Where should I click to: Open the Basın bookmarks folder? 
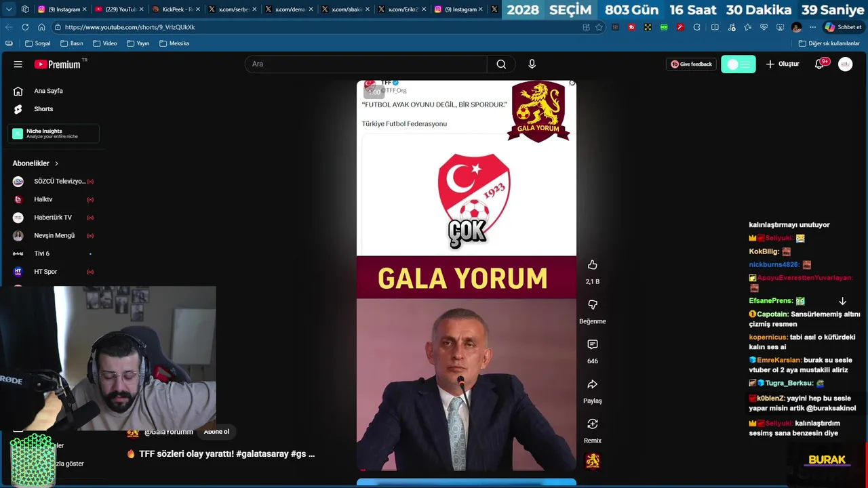[71, 43]
